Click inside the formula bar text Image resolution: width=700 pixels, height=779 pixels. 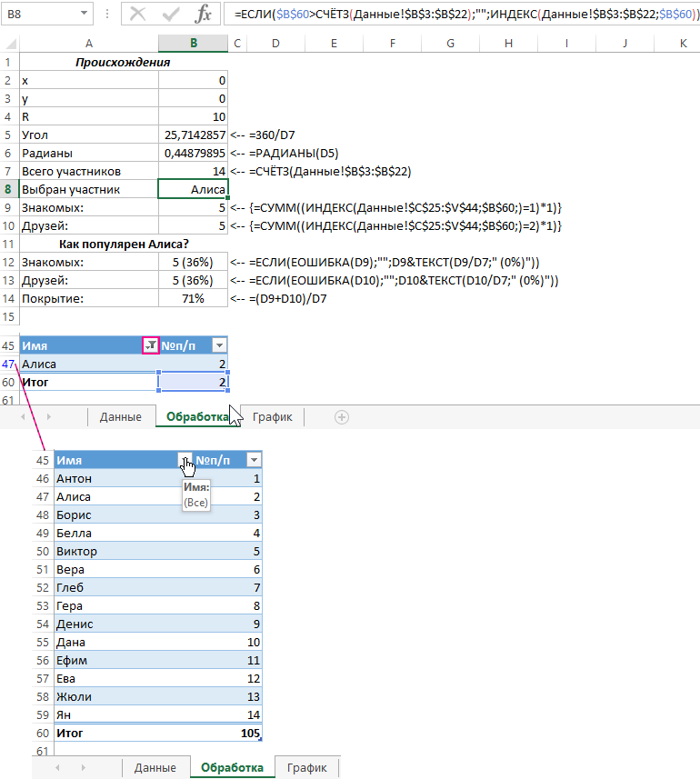click(455, 15)
